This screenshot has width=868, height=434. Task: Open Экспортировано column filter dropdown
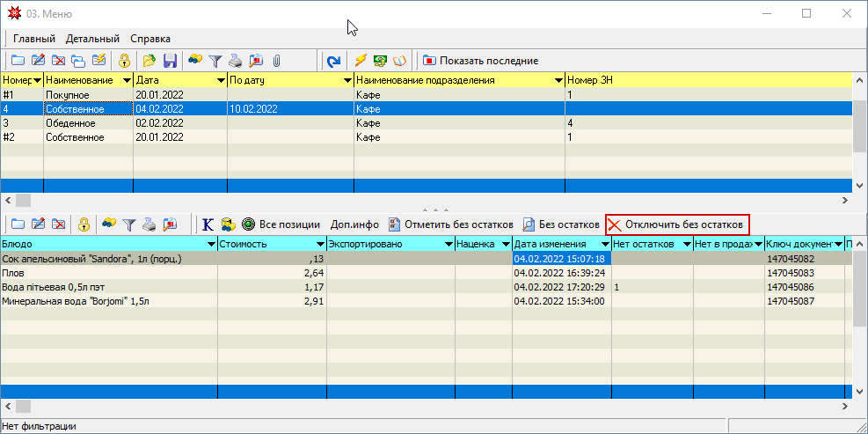click(449, 244)
